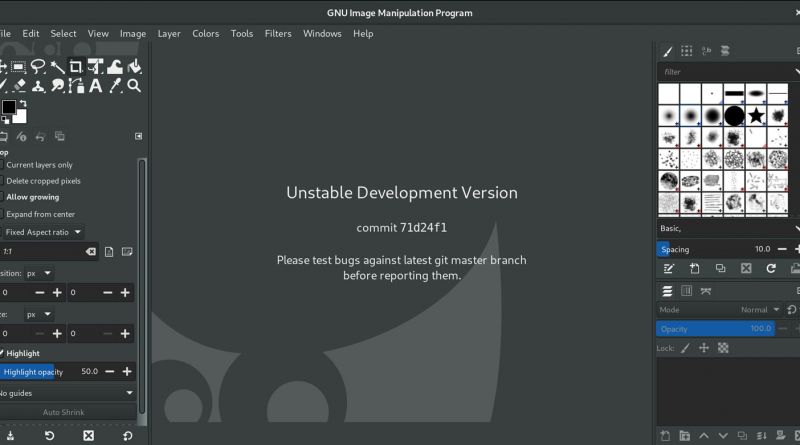Open the Colors menu

click(205, 33)
